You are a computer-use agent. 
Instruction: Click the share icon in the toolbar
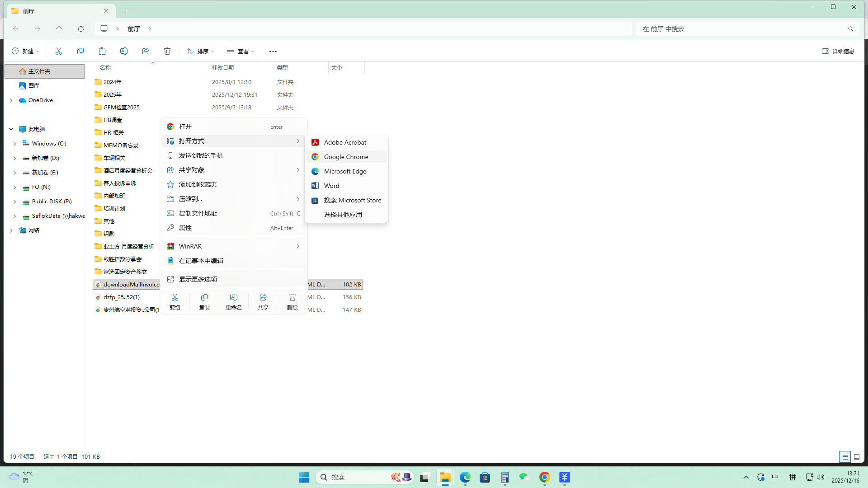(x=146, y=51)
